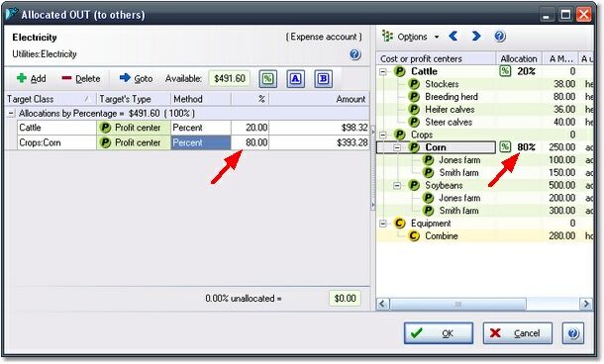This screenshot has height=364, width=604.
Task: Click the help icon under Expense account
Action: [354, 54]
